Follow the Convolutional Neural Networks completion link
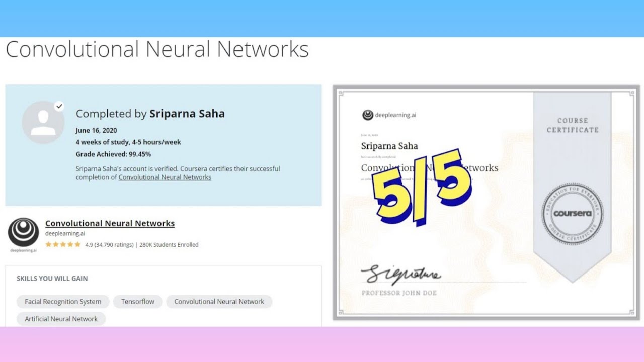Screen dimensions: 644x362 tap(165, 177)
